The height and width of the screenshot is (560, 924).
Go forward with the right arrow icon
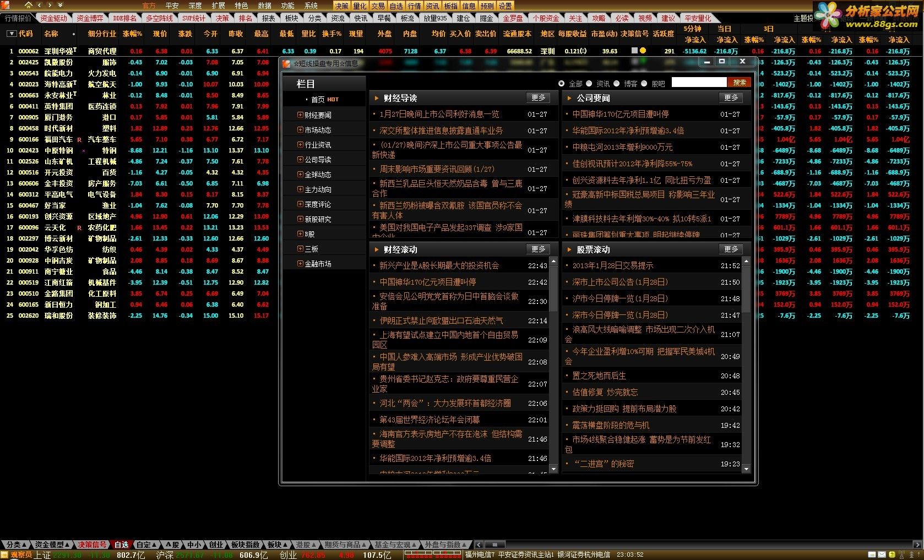(50, 5)
